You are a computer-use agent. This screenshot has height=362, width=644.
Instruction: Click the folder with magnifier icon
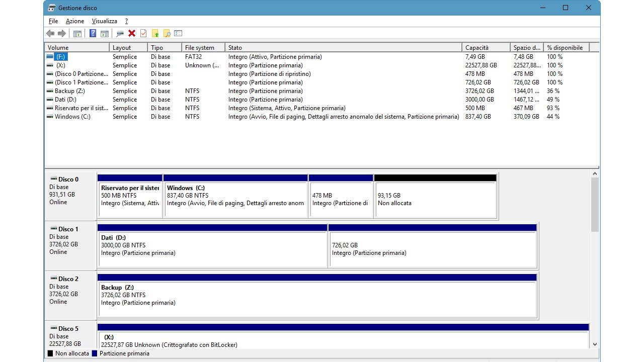[167, 34]
